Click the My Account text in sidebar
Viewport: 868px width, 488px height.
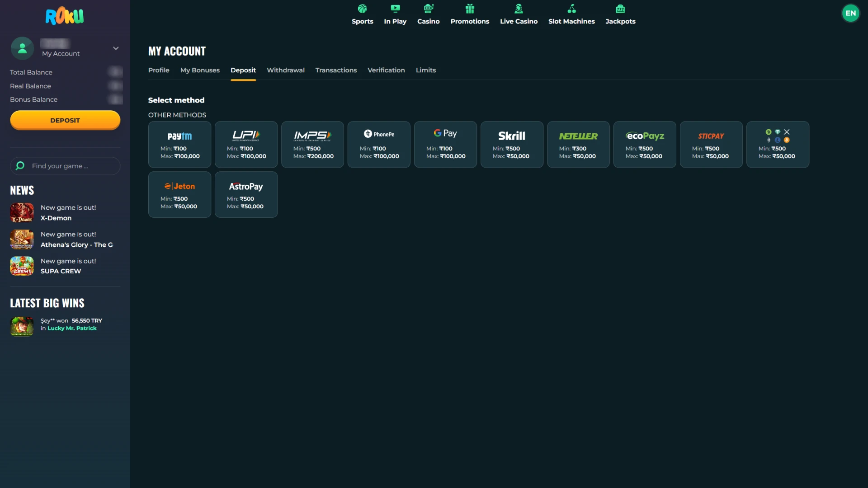(x=61, y=53)
